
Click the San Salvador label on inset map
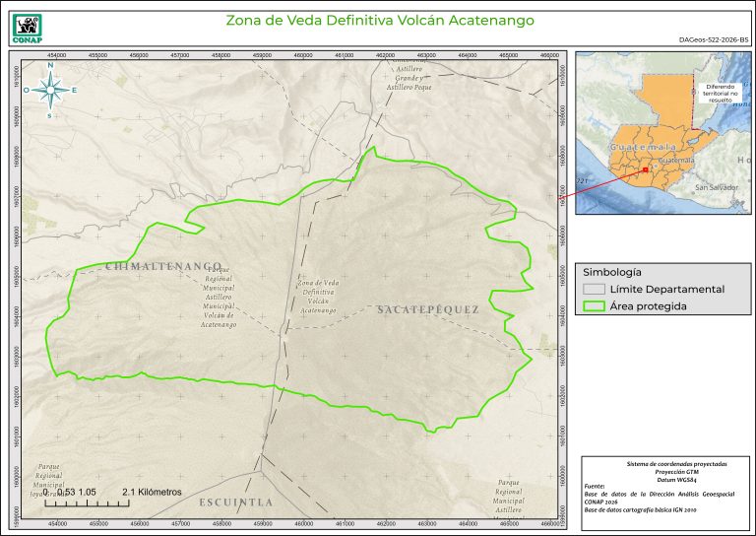pyautogui.click(x=716, y=186)
